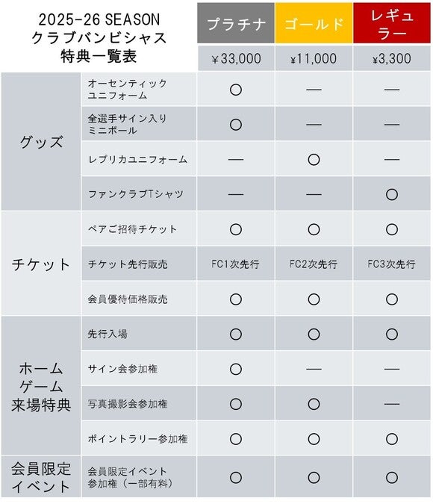
Task: Click the circle for レギュラー ファンクラブTシャツ
Action: click(x=391, y=194)
